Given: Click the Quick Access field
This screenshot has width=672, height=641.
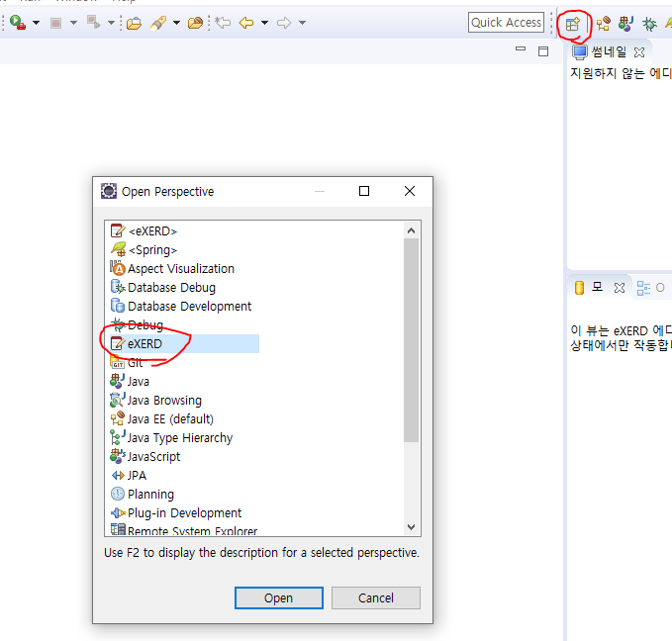Looking at the screenshot, I should 506,23.
